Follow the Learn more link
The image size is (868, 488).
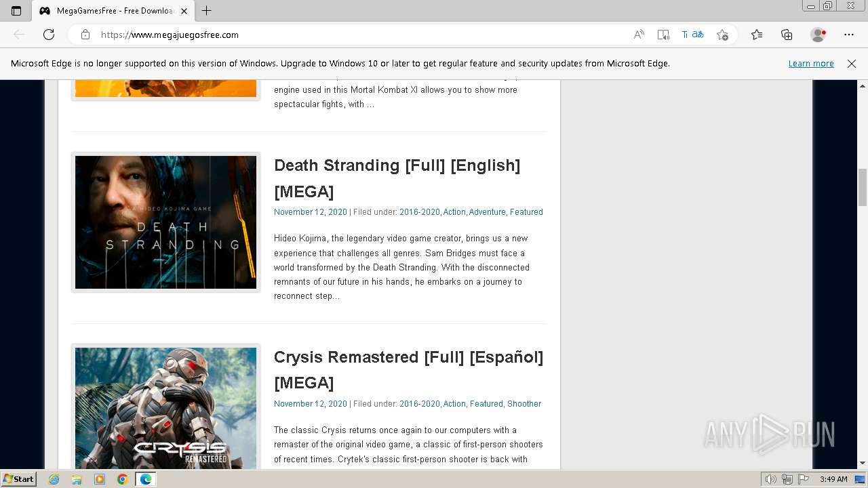coord(811,63)
